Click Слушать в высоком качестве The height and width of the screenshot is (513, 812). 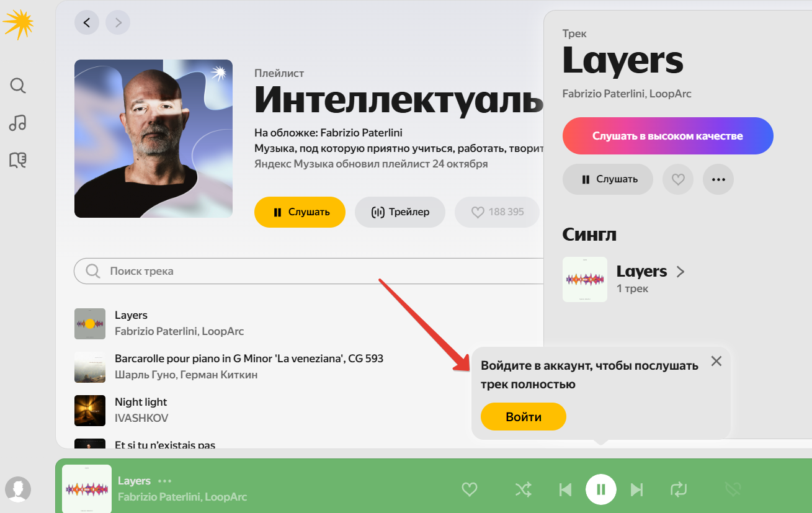pos(667,136)
